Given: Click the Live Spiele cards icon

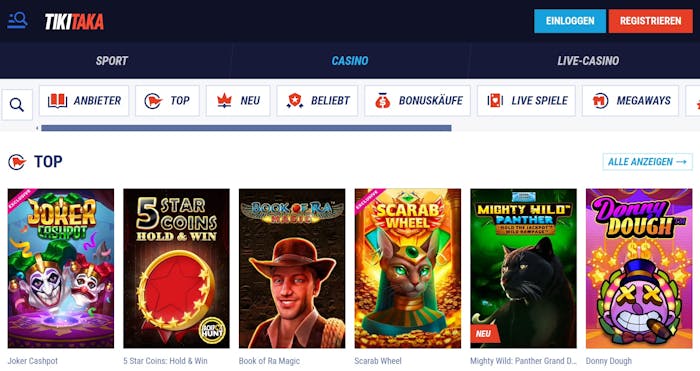Looking at the screenshot, I should click(x=495, y=101).
